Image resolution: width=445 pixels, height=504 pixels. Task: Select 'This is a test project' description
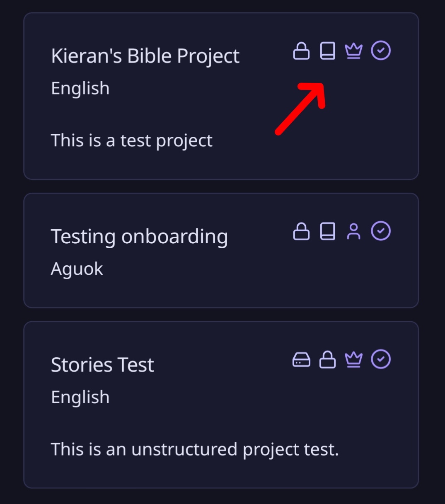click(131, 141)
